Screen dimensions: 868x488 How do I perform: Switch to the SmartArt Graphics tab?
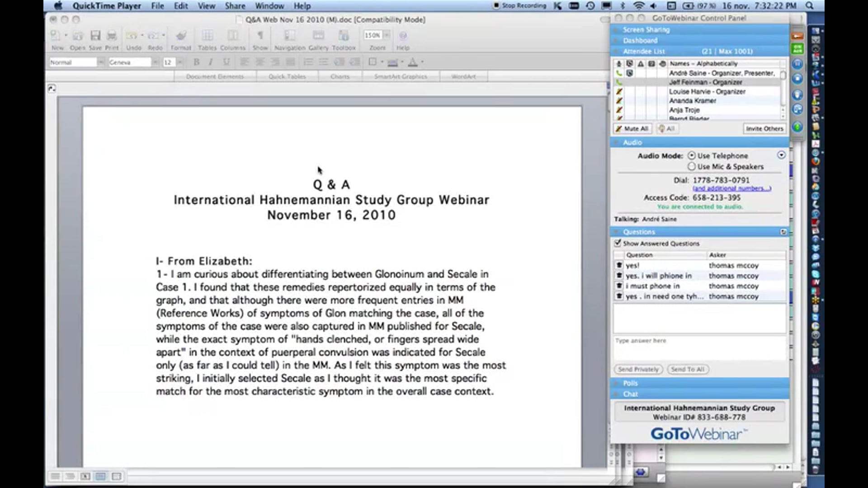coord(400,76)
